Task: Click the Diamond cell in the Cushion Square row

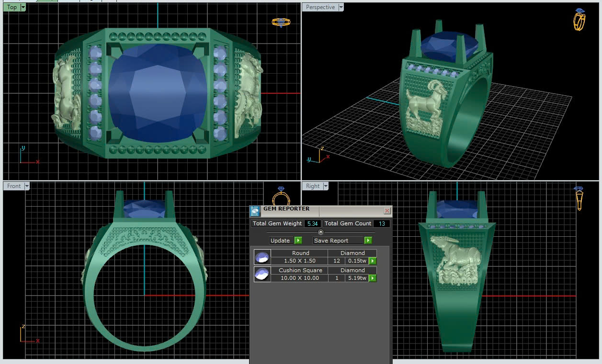Action: (x=352, y=271)
